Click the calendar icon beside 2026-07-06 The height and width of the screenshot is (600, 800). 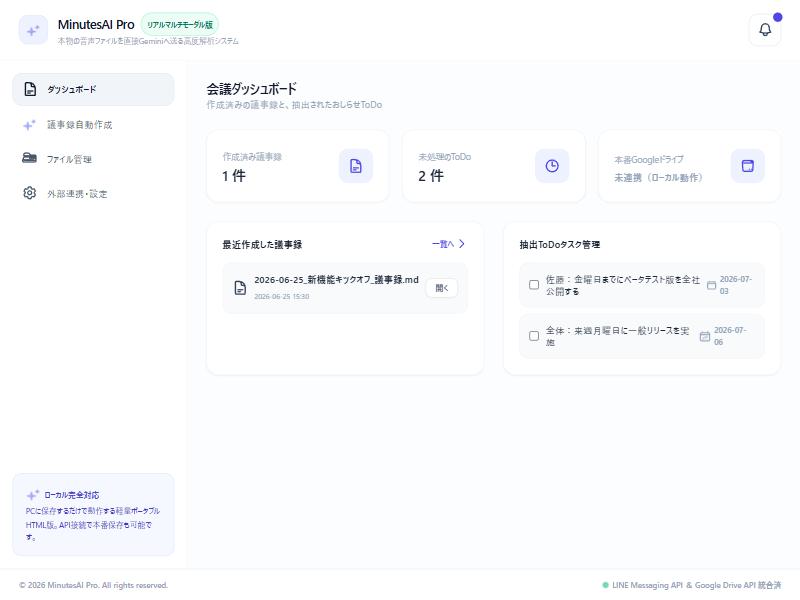click(x=705, y=336)
